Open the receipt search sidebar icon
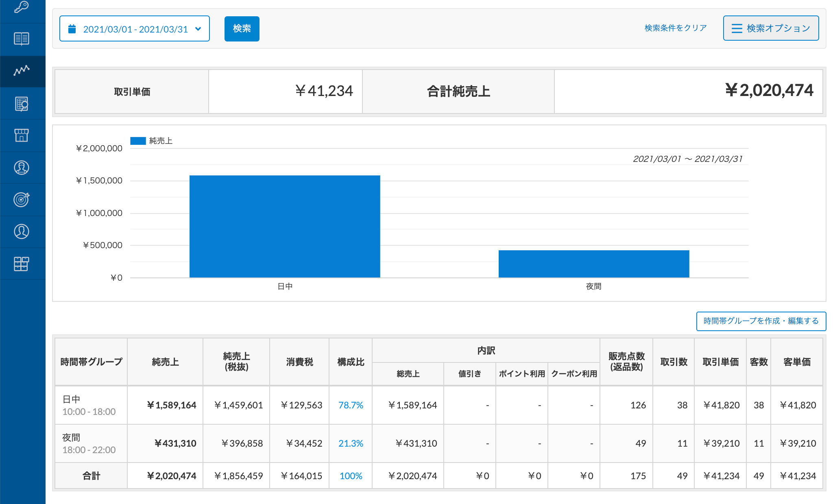 tap(22, 104)
